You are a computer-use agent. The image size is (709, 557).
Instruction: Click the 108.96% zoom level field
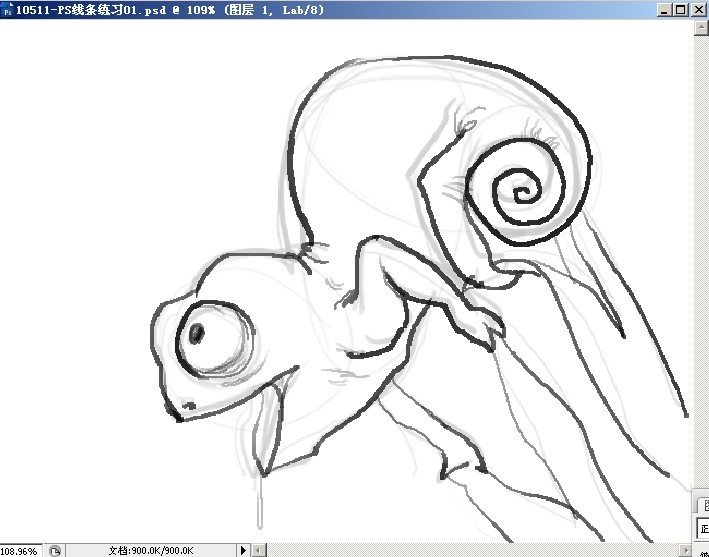(x=20, y=551)
